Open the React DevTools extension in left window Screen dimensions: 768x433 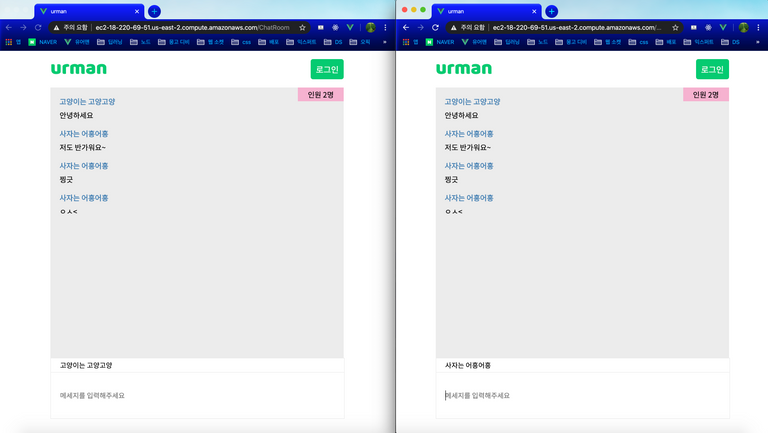pyautogui.click(x=336, y=27)
